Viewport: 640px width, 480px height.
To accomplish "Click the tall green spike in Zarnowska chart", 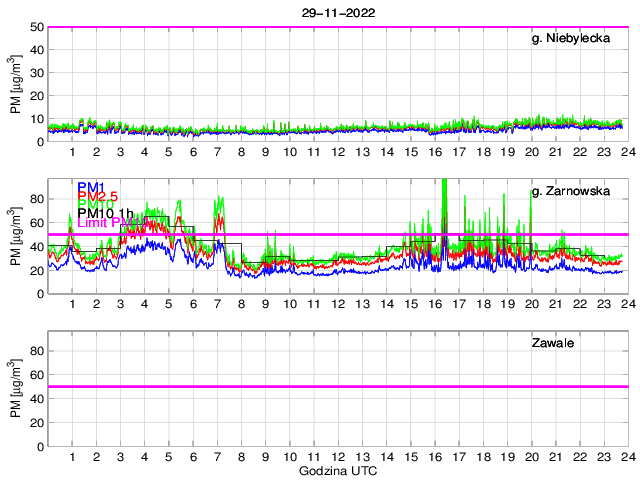I will [x=443, y=200].
